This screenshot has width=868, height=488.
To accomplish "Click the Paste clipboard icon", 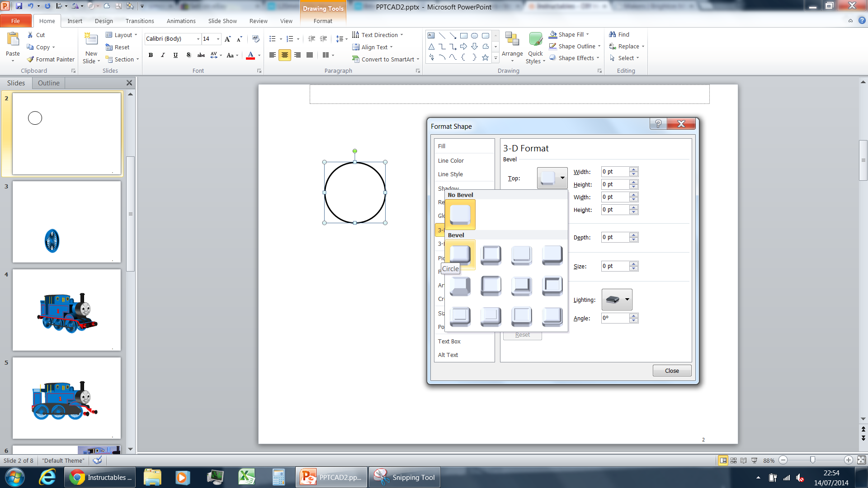I will click(x=13, y=40).
